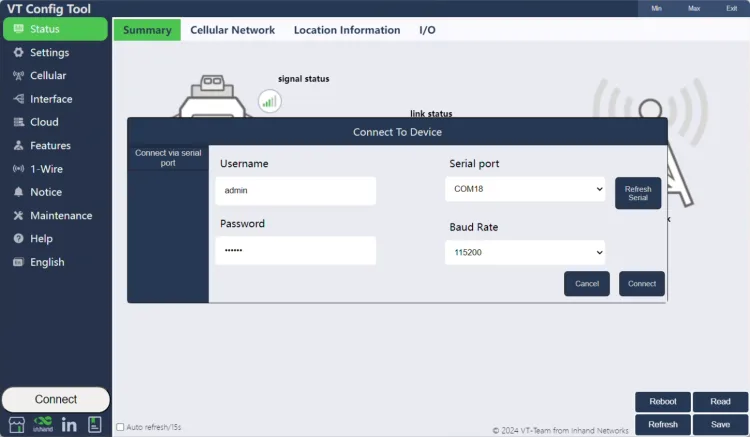The height and width of the screenshot is (437, 750).
Task: Click the Help question mark icon
Action: click(18, 239)
